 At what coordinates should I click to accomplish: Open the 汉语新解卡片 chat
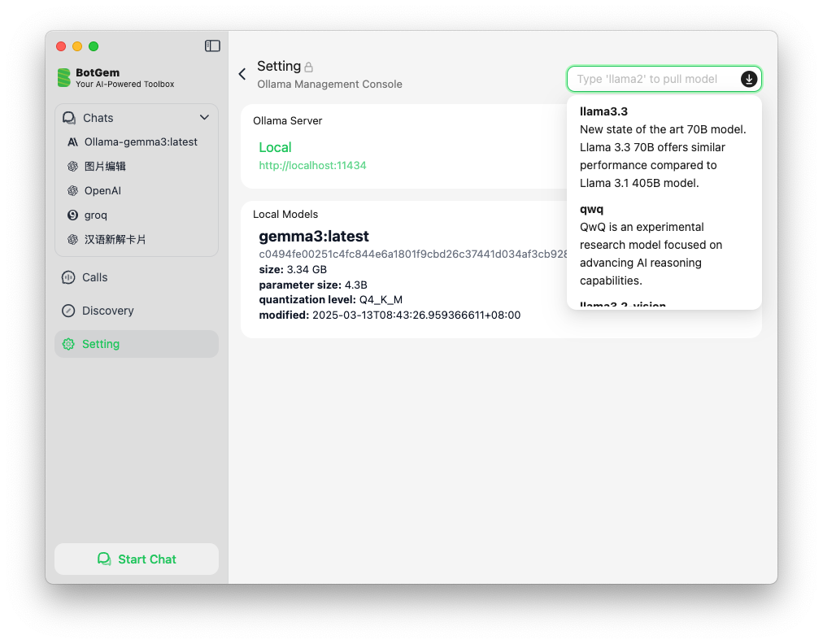137,239
